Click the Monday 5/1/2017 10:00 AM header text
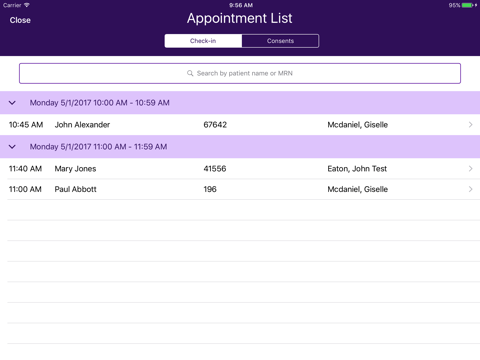Image resolution: width=480 pixels, height=360 pixels. click(100, 103)
